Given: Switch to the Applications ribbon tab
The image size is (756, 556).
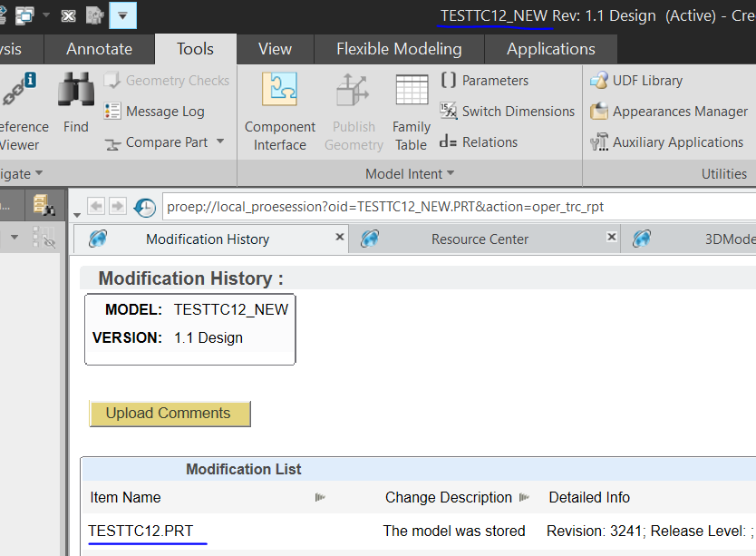Looking at the screenshot, I should (x=550, y=49).
